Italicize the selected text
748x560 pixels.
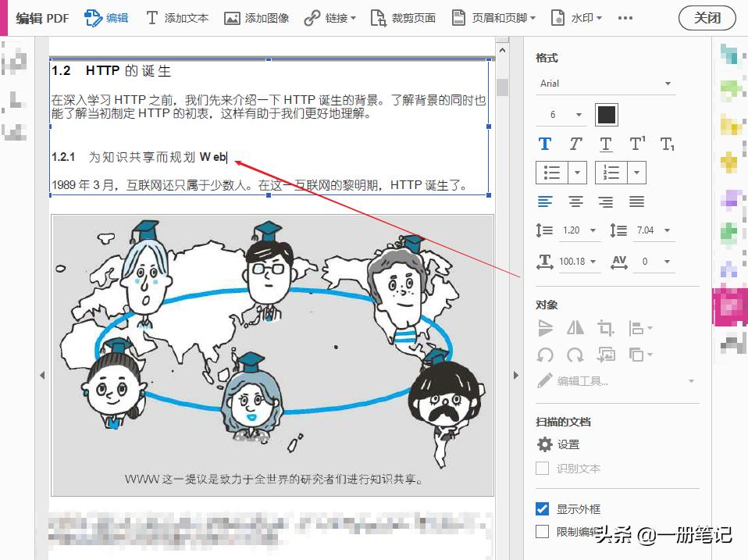tap(575, 144)
